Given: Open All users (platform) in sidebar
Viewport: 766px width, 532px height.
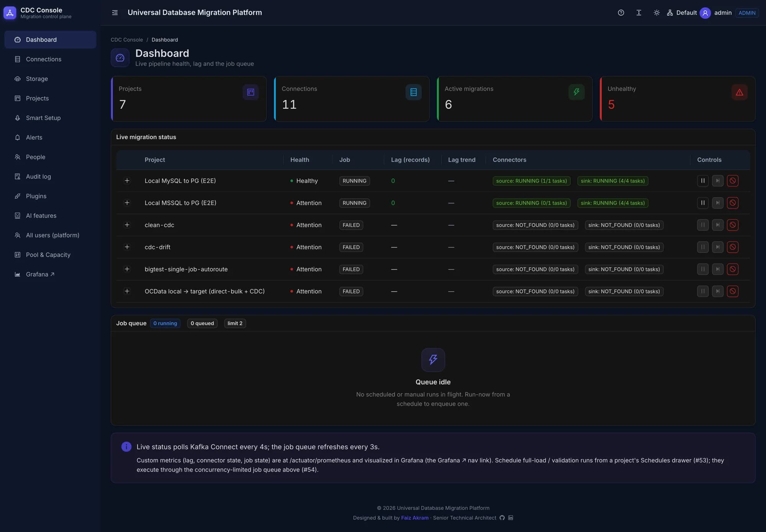Looking at the screenshot, I should pos(50,235).
